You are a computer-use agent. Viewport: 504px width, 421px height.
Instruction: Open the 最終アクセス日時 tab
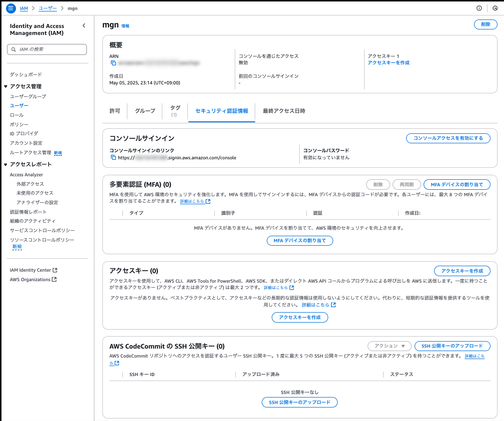(284, 111)
